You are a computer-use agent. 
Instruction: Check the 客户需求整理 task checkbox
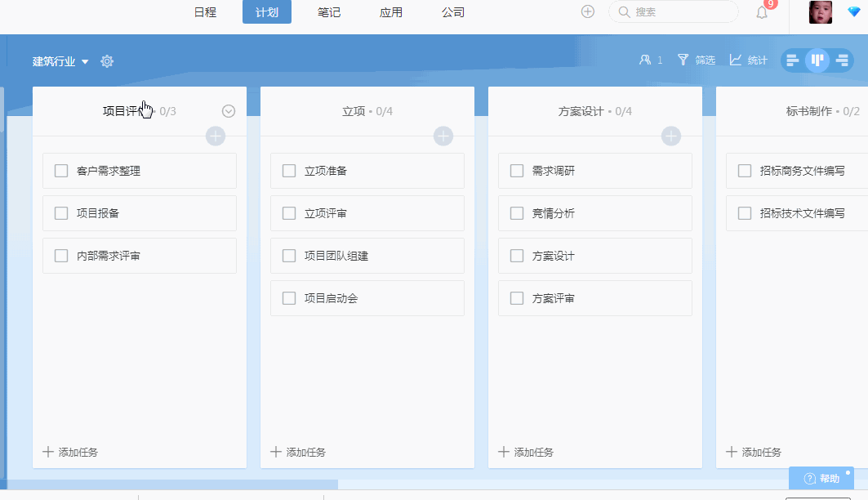click(61, 171)
